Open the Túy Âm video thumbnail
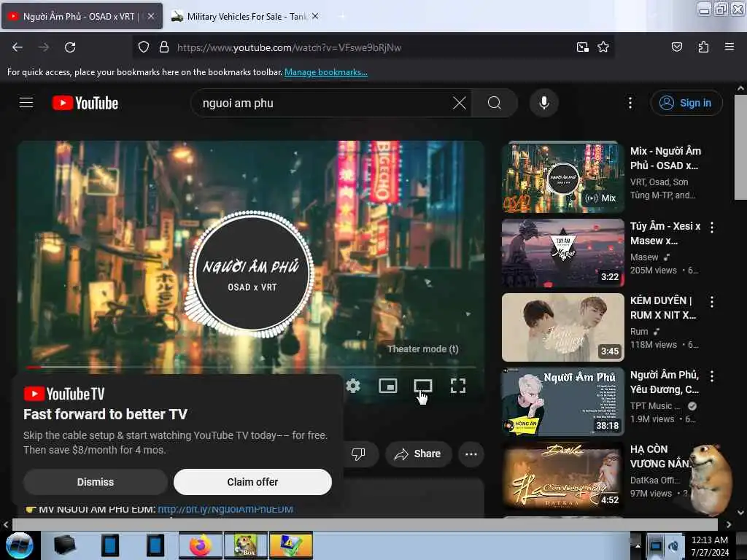This screenshot has height=560, width=747. click(562, 253)
